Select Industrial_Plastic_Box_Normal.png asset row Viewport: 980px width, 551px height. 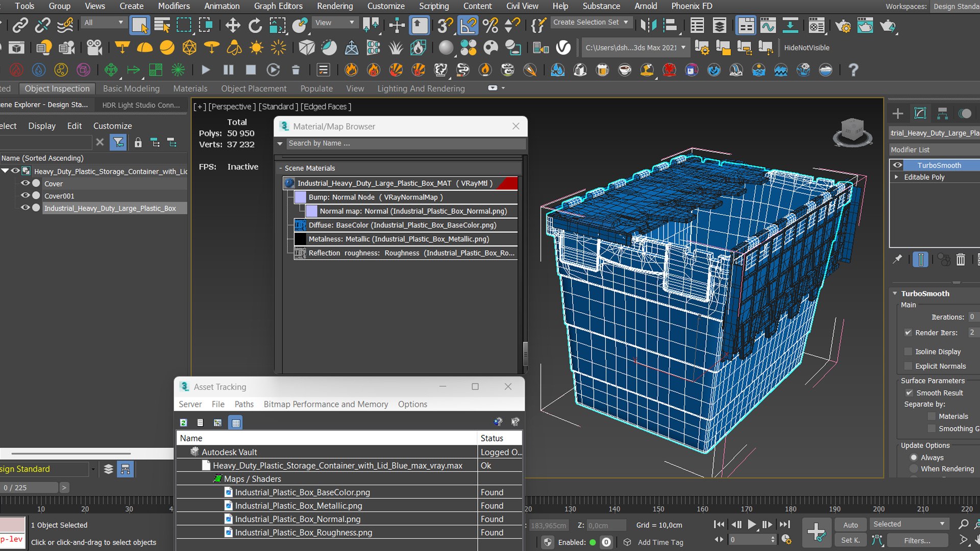pos(349,519)
